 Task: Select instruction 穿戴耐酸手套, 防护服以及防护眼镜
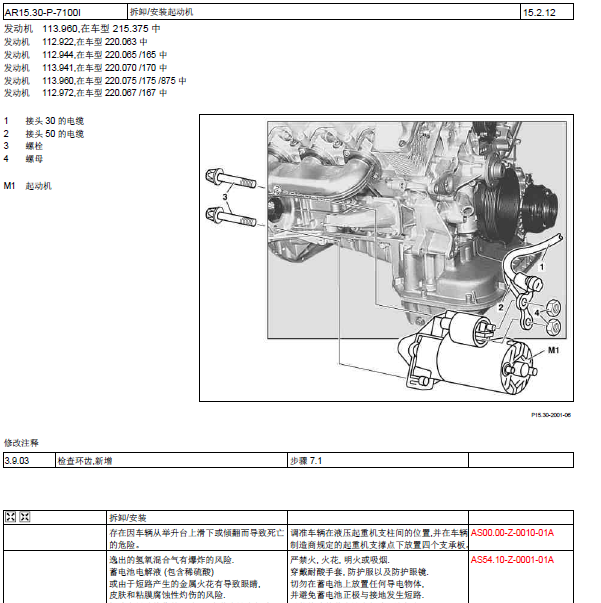tap(359, 572)
